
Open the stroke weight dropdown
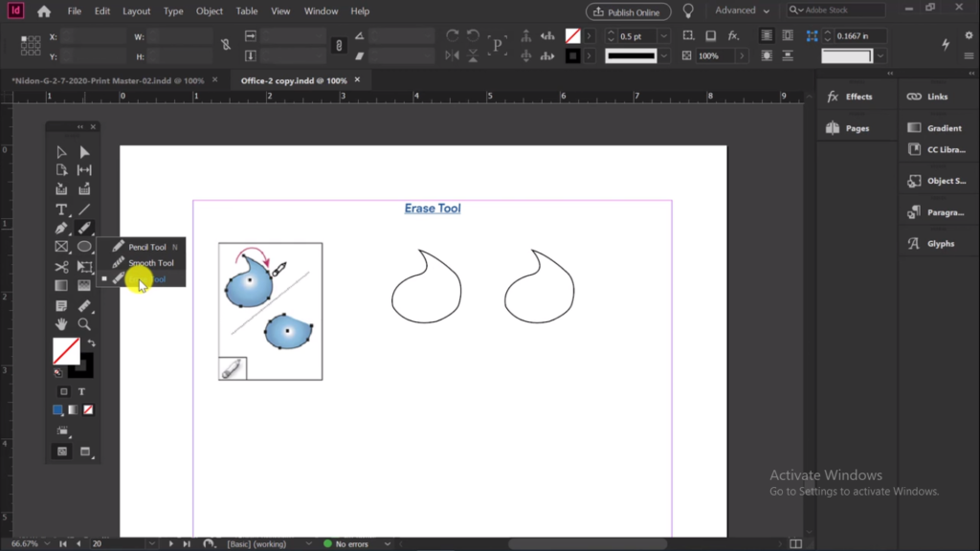pyautogui.click(x=664, y=36)
